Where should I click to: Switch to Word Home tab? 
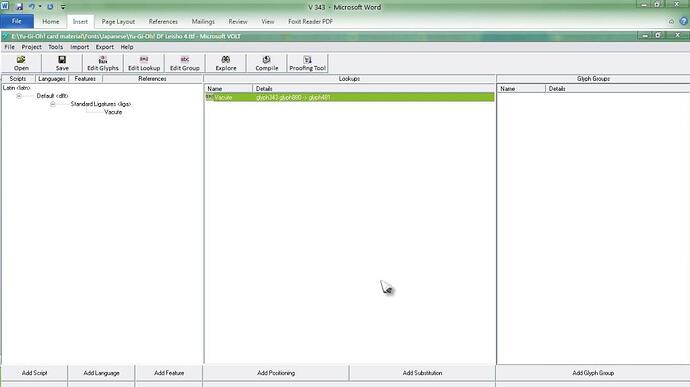51,21
